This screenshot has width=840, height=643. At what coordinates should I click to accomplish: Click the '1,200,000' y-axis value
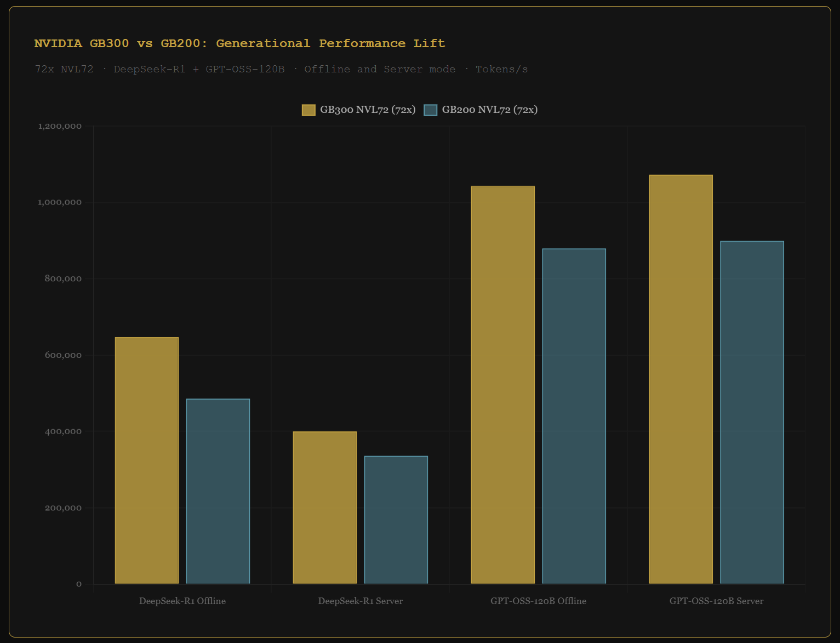[x=60, y=127]
